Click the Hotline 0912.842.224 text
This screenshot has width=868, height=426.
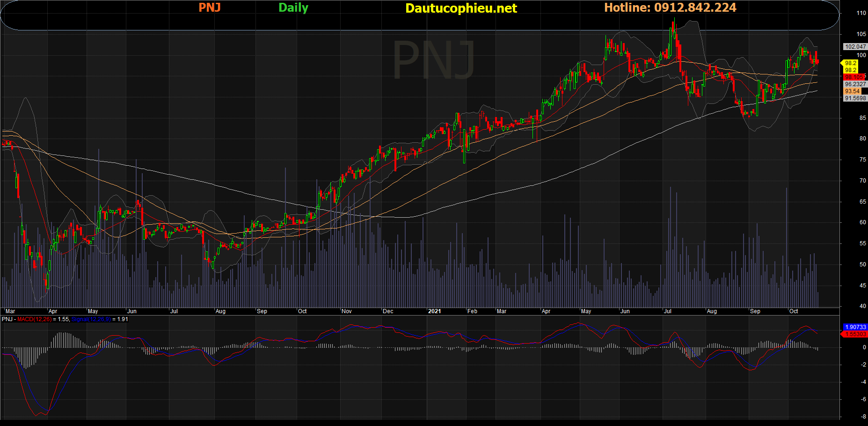[x=670, y=7]
